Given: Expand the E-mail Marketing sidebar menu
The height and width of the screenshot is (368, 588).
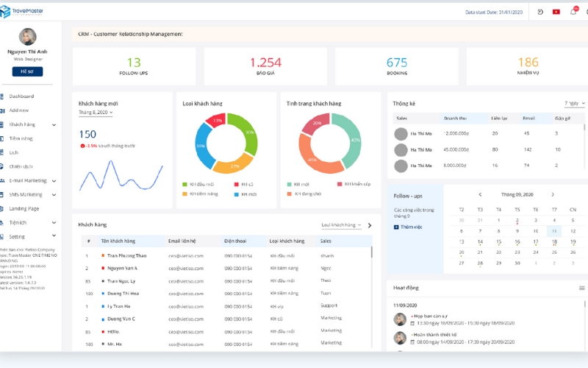Looking at the screenshot, I should 54,180.
